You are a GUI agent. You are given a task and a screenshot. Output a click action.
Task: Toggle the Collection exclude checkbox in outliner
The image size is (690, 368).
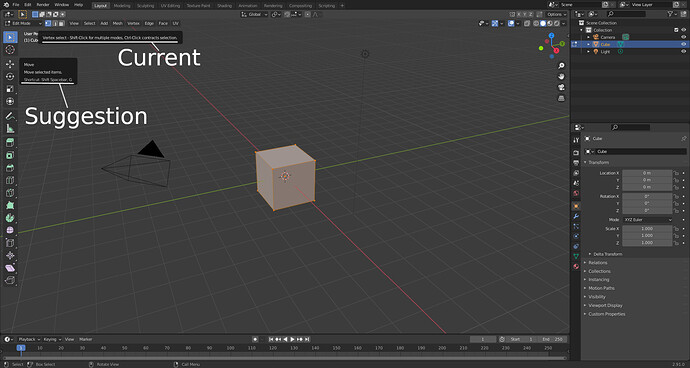click(x=676, y=30)
